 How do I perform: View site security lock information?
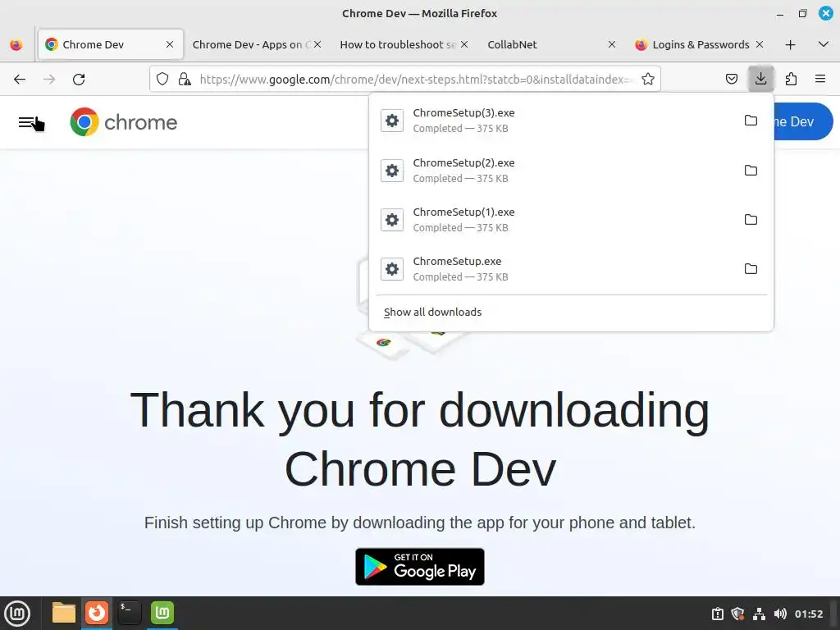[185, 80]
